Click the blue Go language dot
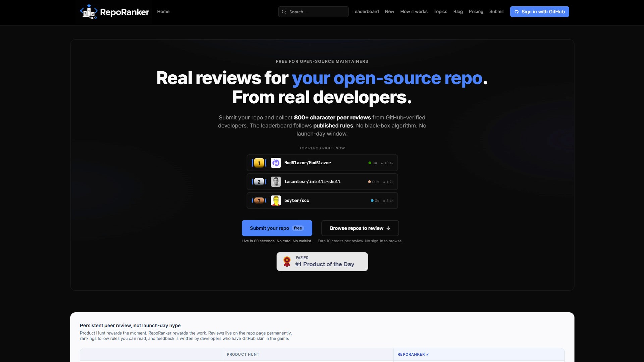The image size is (644, 362). pos(372,201)
